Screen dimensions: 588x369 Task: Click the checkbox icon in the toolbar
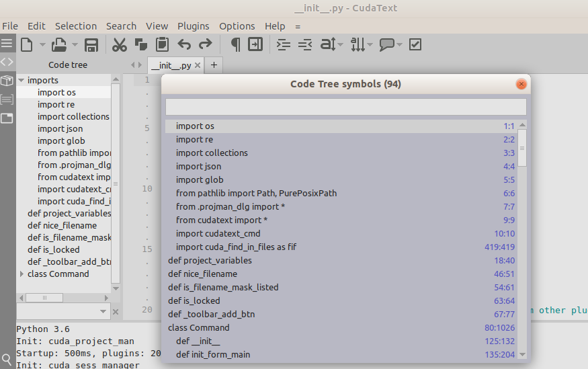415,45
